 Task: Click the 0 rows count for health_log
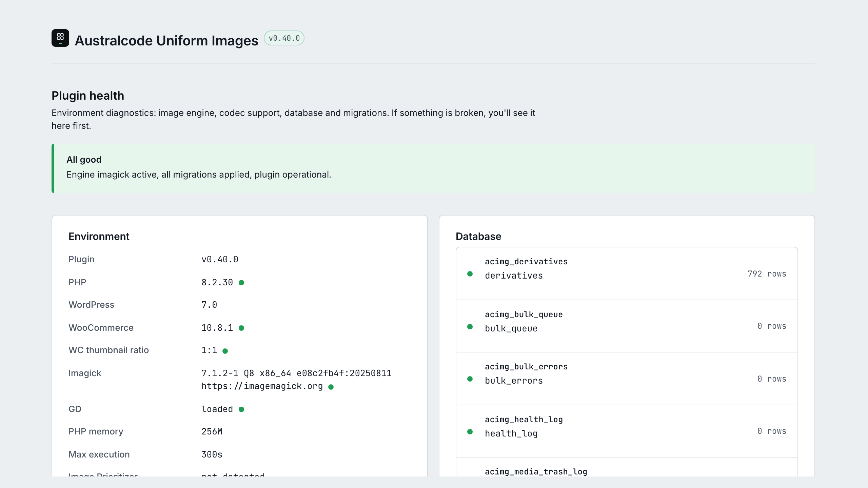click(772, 431)
